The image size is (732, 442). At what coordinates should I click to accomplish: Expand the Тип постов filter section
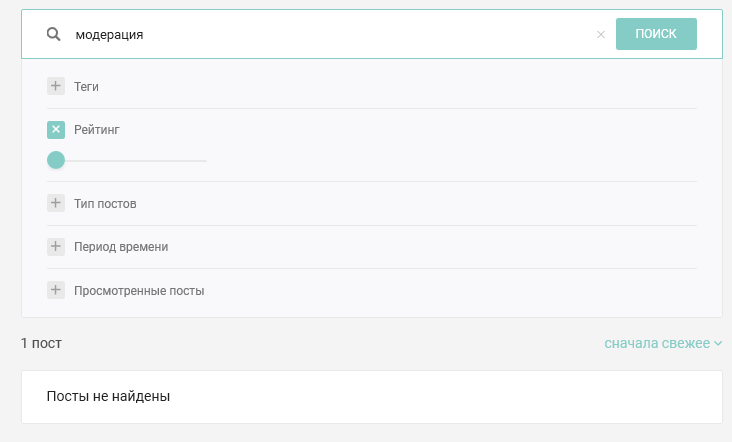click(105, 204)
